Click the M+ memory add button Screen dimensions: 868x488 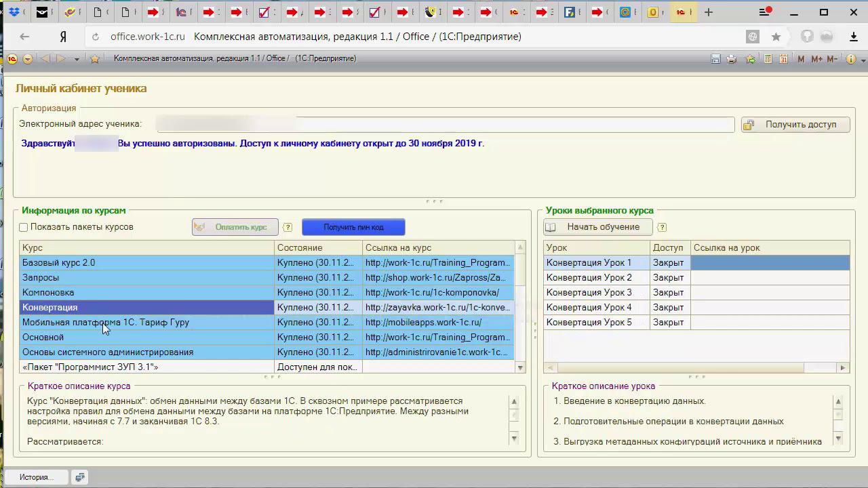[816, 59]
